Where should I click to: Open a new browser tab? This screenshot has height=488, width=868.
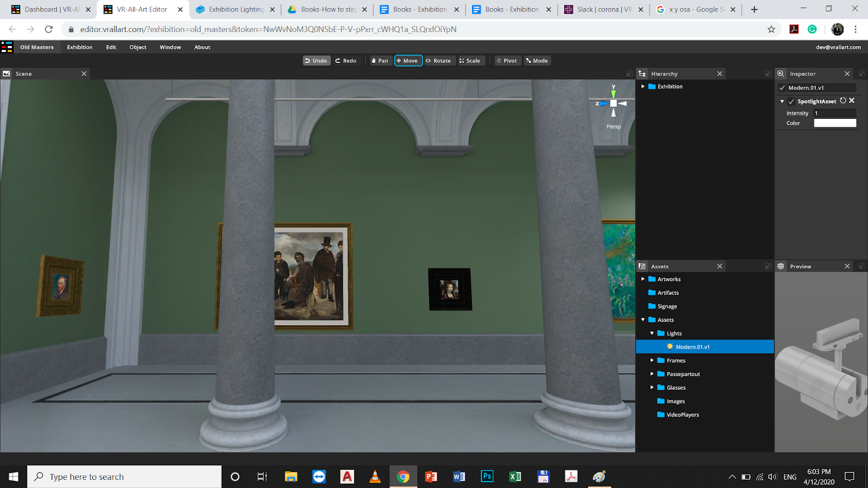[x=754, y=9]
